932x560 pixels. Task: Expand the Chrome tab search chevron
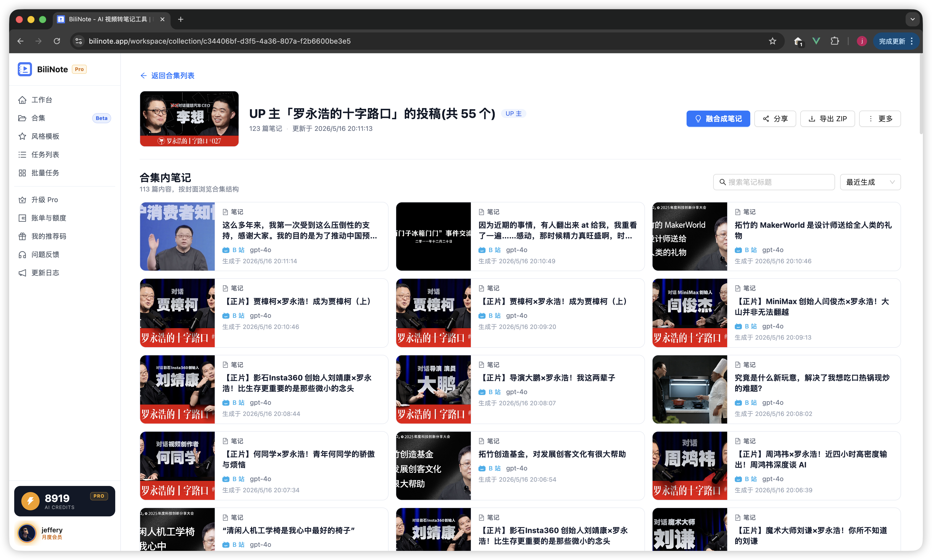912,19
